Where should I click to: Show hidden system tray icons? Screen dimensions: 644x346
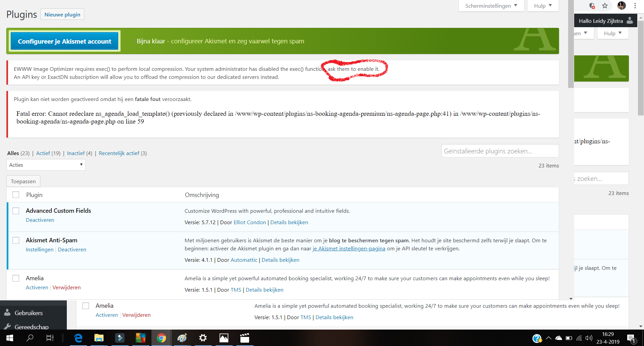pos(549,338)
